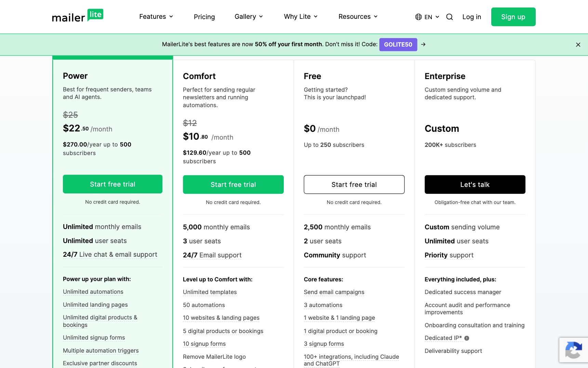This screenshot has width=588, height=368.
Task: Click Account audit and performance improvements
Action: [x=467, y=308]
